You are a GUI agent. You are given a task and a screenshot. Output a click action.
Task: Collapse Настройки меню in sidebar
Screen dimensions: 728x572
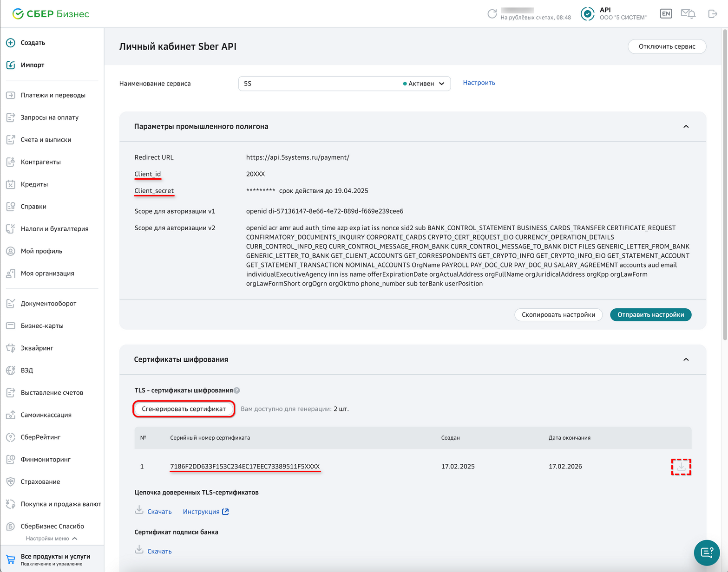(x=52, y=539)
